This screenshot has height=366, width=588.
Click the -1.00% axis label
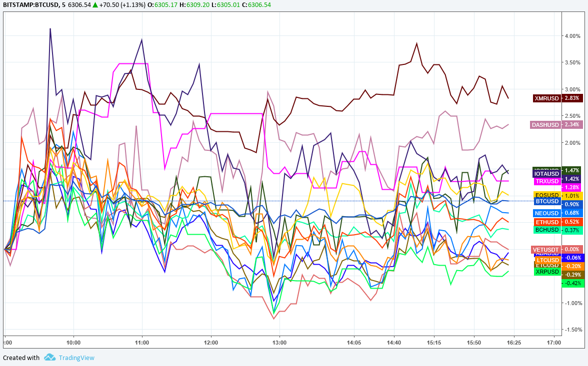(x=573, y=303)
